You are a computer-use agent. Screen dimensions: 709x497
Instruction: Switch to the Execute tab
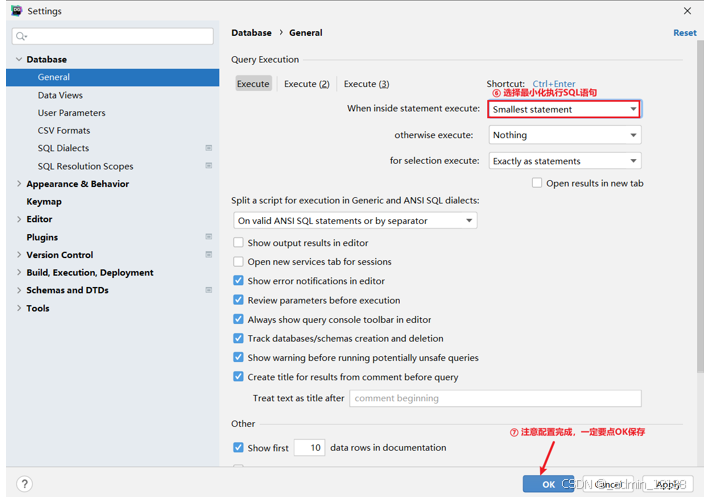(253, 84)
